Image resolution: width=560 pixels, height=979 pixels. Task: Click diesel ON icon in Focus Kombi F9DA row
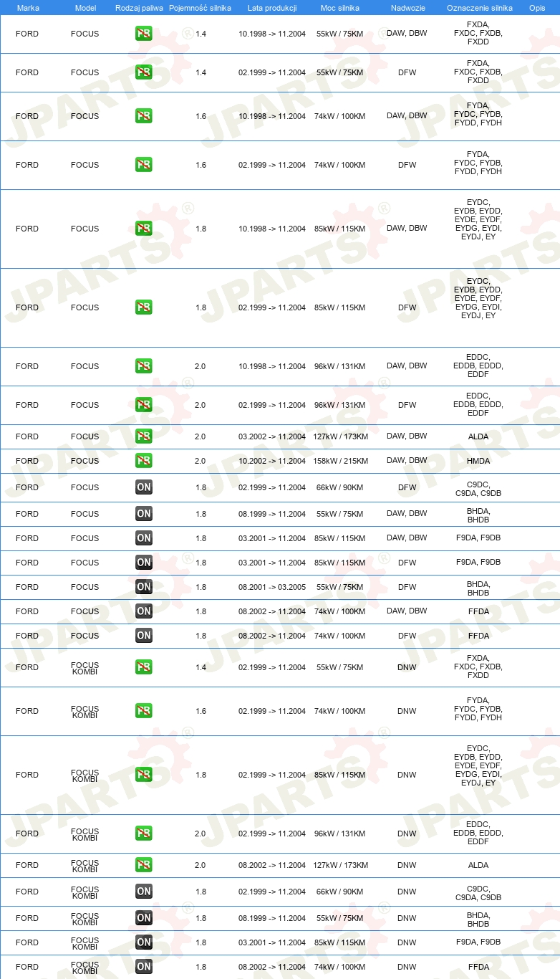click(144, 942)
